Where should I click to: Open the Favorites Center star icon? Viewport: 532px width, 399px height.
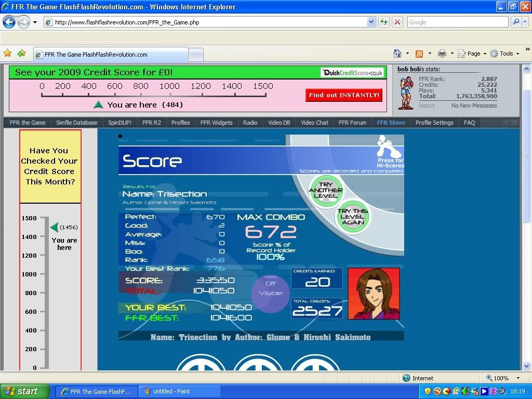tap(8, 54)
